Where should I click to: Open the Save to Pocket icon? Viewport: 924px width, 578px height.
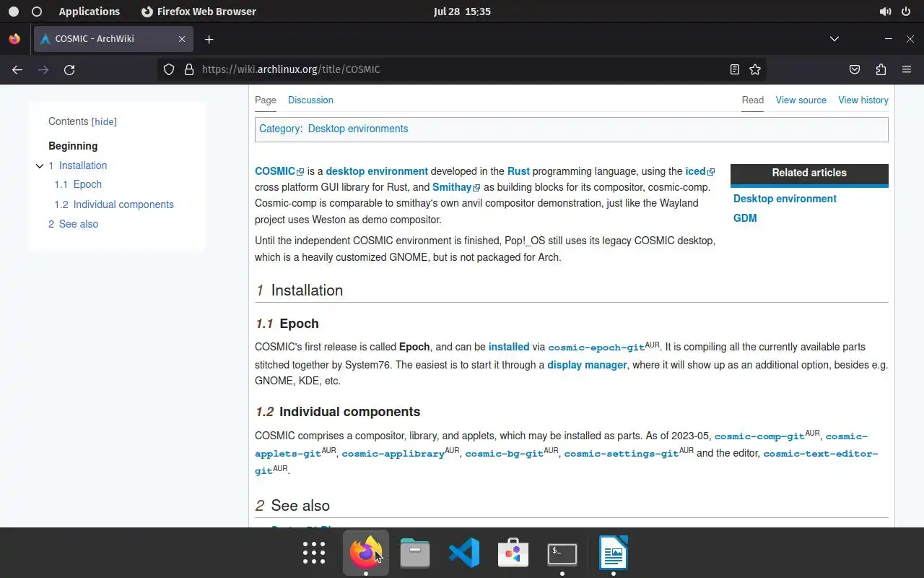[855, 69]
